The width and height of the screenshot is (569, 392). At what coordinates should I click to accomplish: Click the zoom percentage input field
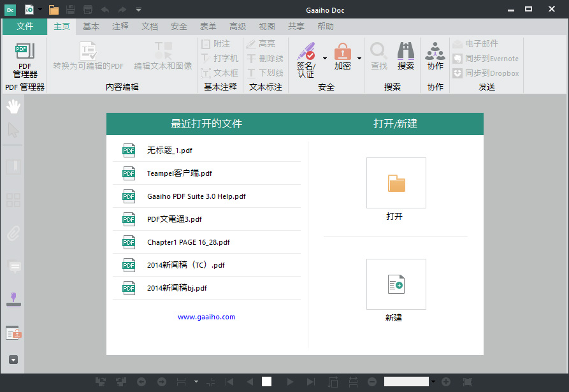coord(407,381)
